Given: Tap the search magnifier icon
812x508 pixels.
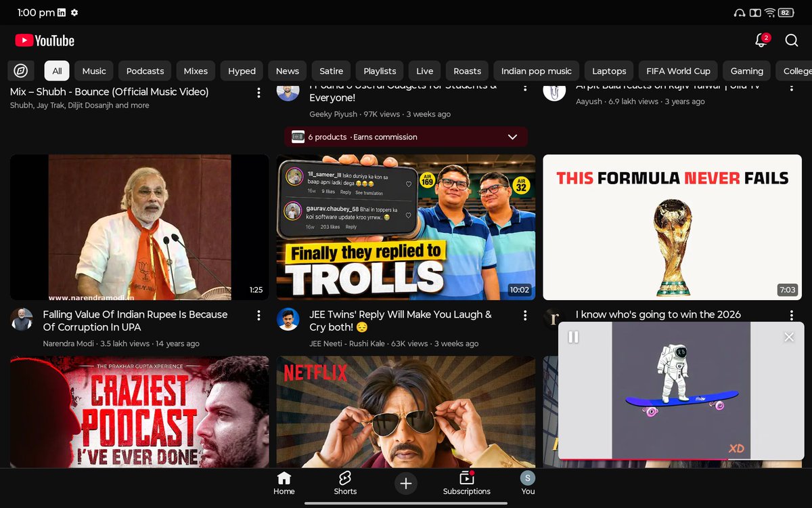Looking at the screenshot, I should [x=792, y=41].
